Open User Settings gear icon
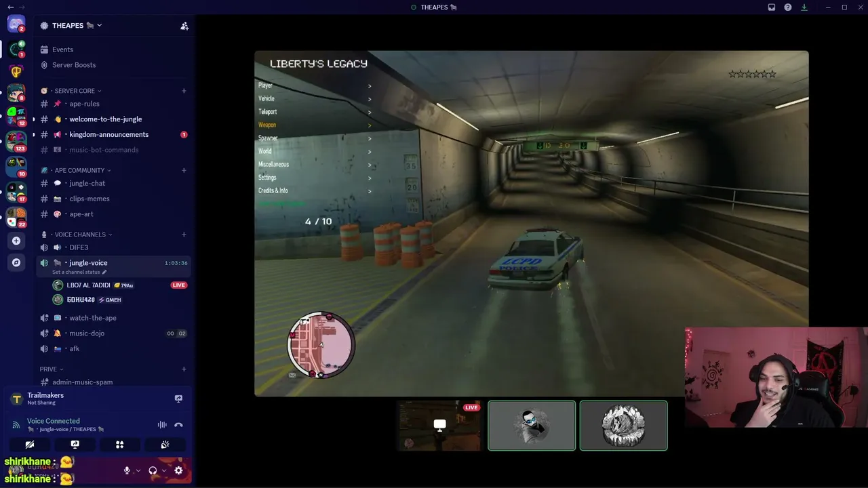Screen dimensions: 868x488 point(178,470)
